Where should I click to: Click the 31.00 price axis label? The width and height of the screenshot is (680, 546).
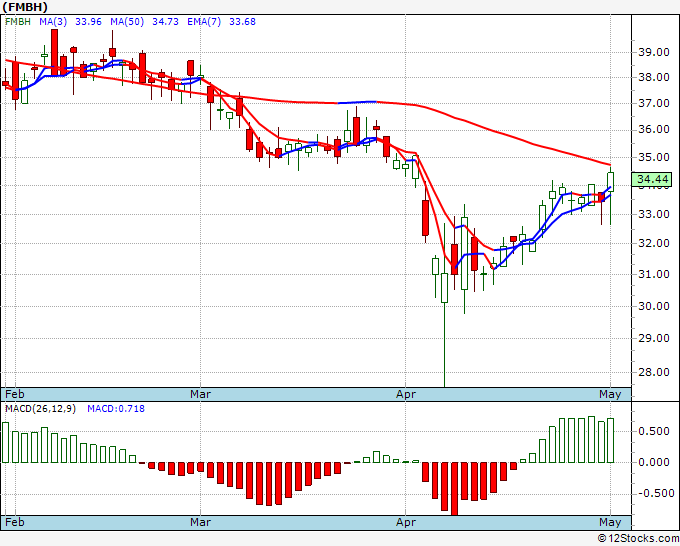tap(654, 274)
